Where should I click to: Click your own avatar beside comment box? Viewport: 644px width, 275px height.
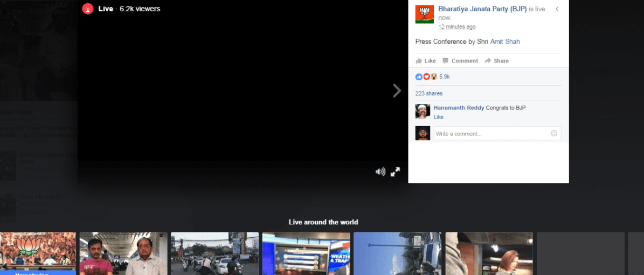(x=423, y=134)
